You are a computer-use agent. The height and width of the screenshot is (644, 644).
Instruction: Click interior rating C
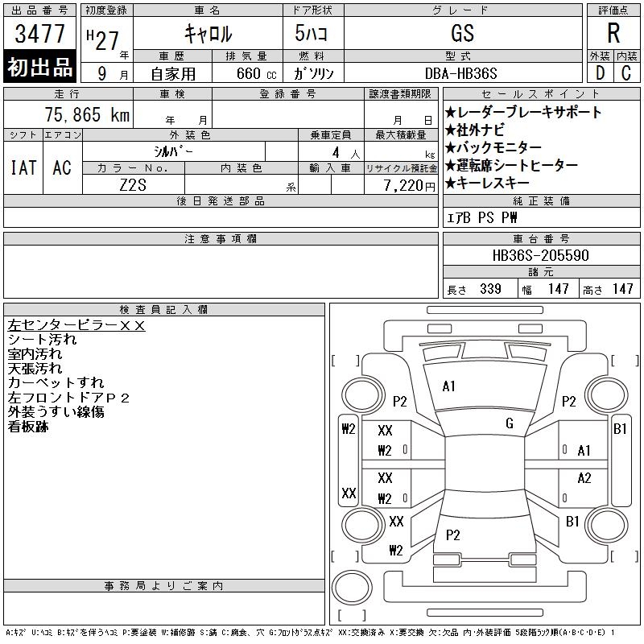(626, 73)
